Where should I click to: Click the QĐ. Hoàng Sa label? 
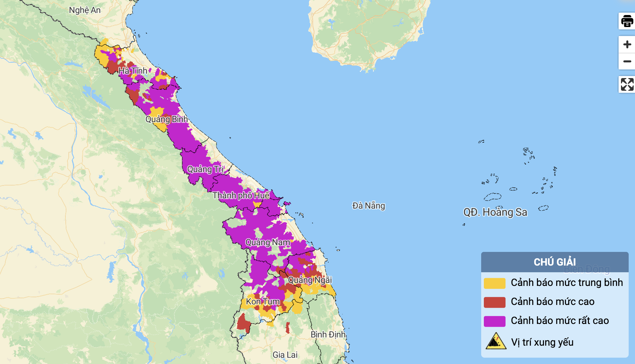tap(495, 212)
